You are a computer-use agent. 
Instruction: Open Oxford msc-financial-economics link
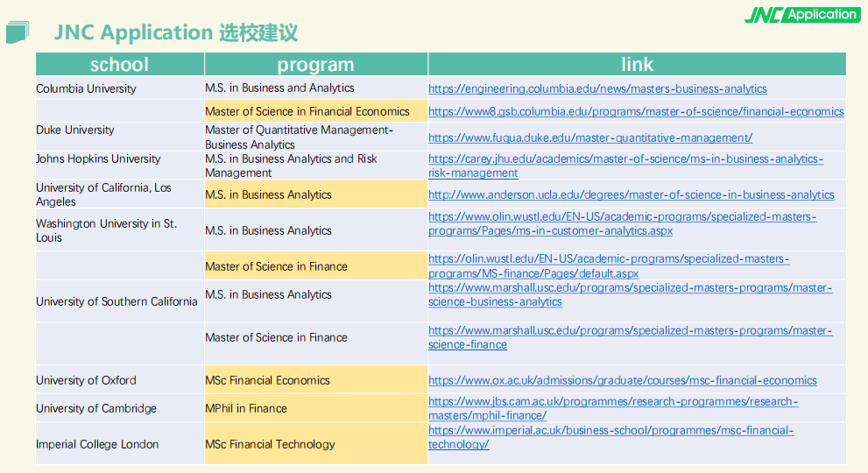pos(622,380)
